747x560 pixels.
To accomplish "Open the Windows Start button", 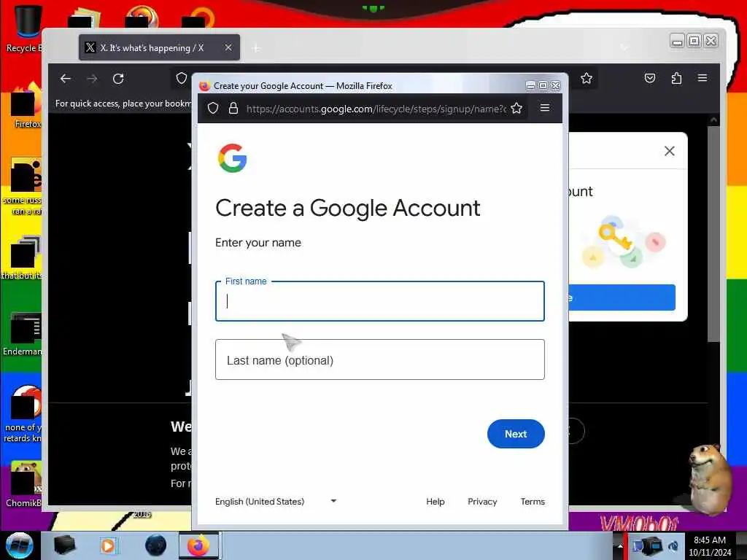I will click(x=19, y=545).
